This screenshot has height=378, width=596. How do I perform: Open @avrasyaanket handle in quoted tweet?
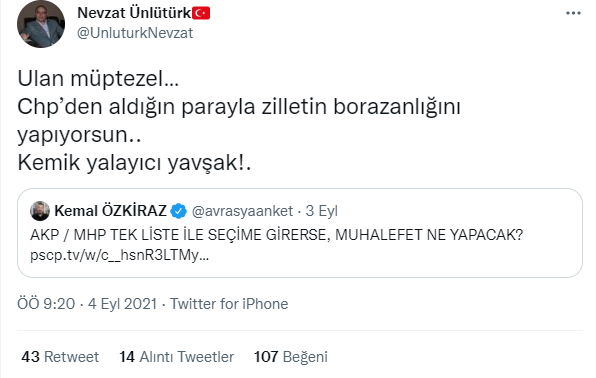click(243, 211)
